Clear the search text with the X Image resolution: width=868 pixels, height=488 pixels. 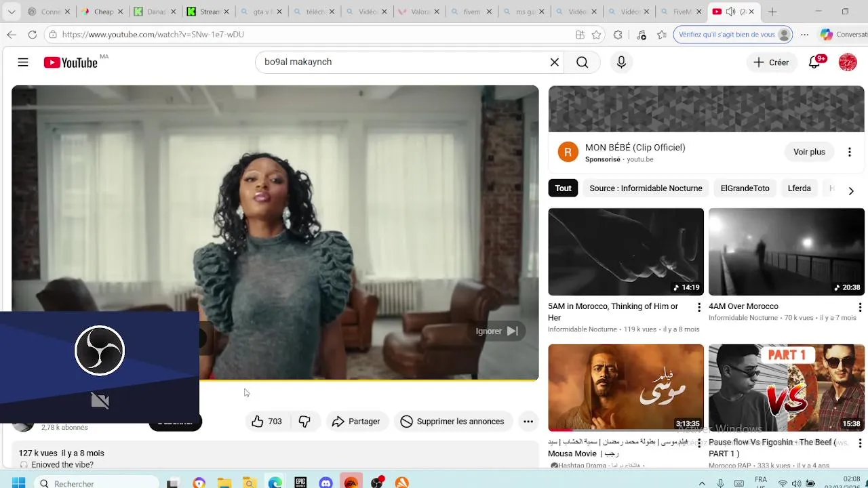coord(554,62)
